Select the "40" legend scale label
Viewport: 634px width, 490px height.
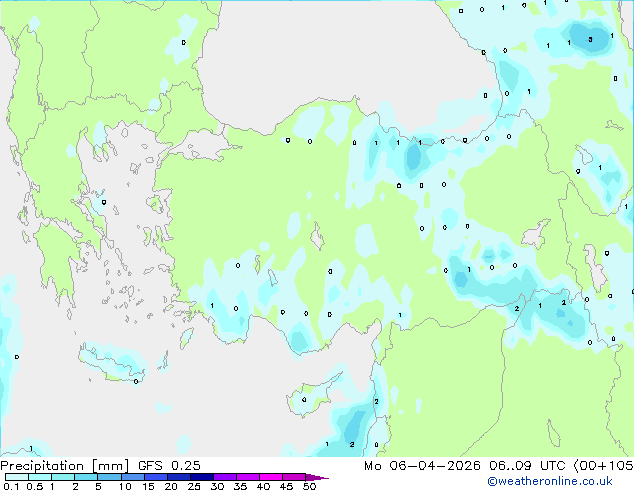[263, 486]
